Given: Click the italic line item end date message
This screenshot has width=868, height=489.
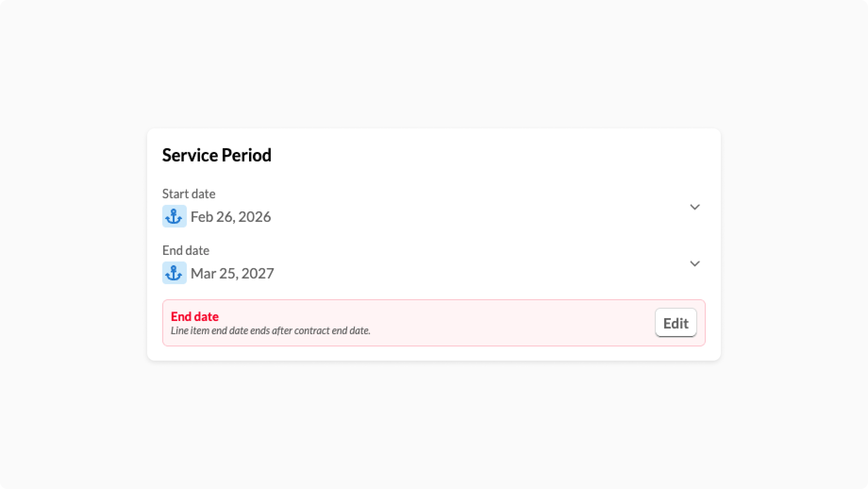Looking at the screenshot, I should pos(270,330).
